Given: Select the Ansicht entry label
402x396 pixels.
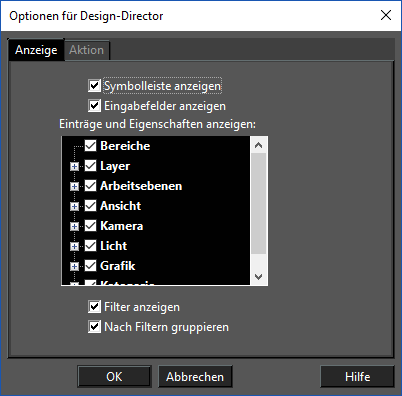Looking at the screenshot, I should [121, 206].
